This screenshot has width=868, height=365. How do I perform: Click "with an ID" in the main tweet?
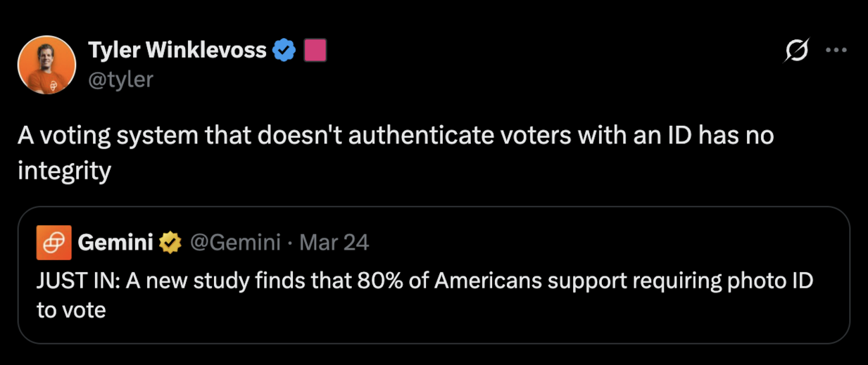click(633, 136)
